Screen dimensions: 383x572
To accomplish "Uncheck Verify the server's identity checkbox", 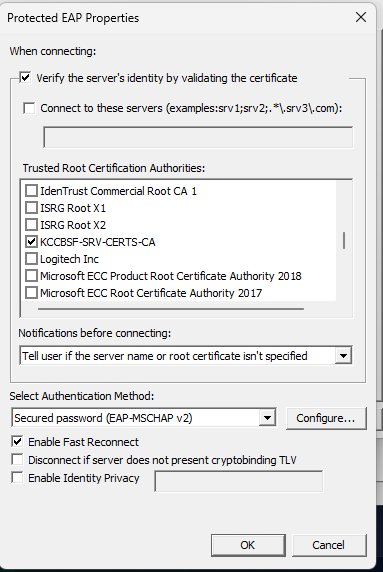I will 26,77.
